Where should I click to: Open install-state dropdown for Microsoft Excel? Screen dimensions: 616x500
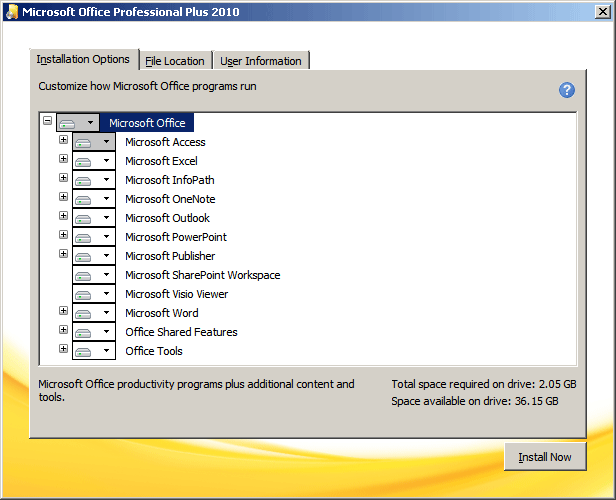coord(94,161)
